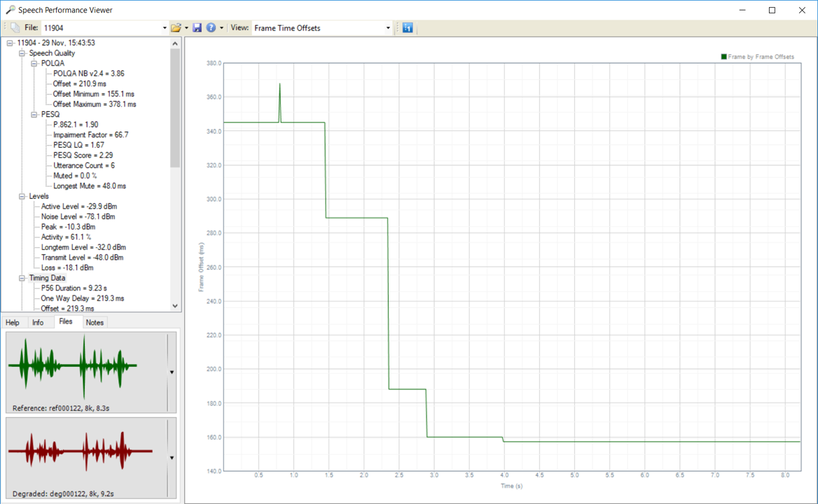The width and height of the screenshot is (818, 504).
Task: Open the arrow menu beside the folder icon
Action: tap(186, 28)
